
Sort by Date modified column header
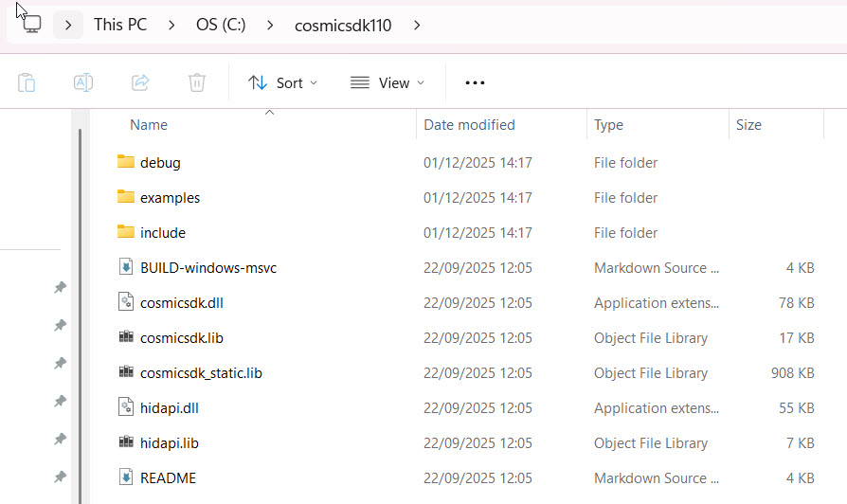[x=469, y=125]
